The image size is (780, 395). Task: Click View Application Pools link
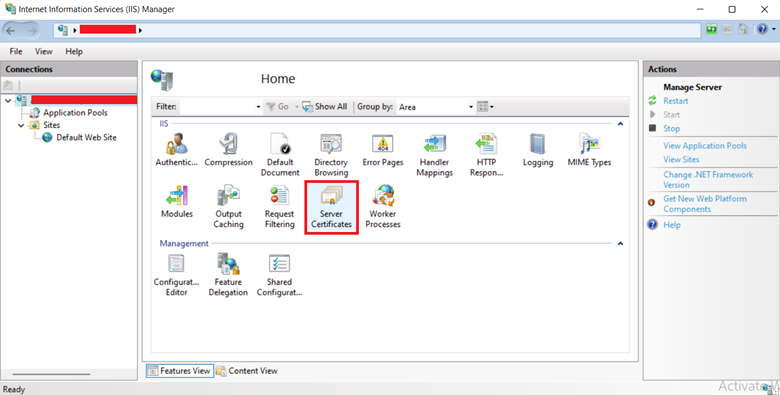coord(705,146)
